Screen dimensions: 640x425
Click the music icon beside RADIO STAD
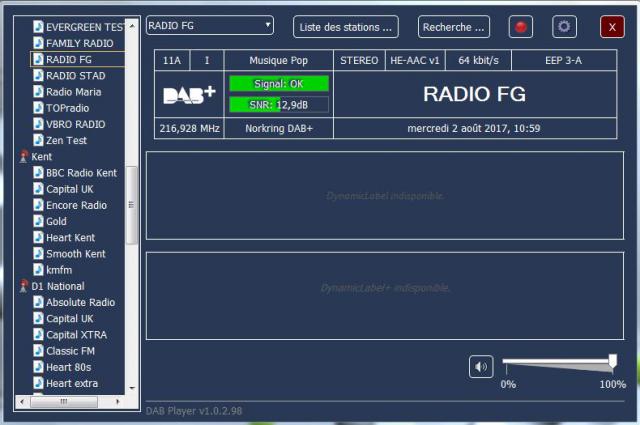pos(38,75)
